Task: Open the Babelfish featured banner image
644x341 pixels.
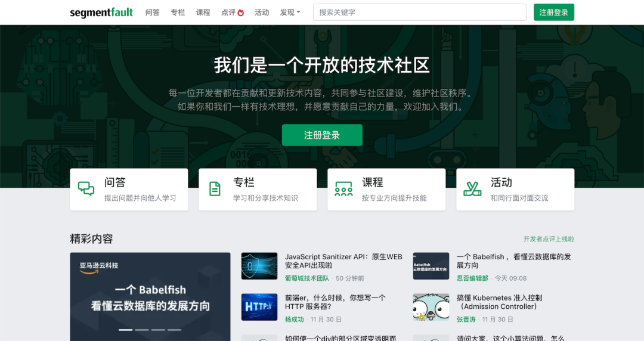Action: click(x=150, y=297)
